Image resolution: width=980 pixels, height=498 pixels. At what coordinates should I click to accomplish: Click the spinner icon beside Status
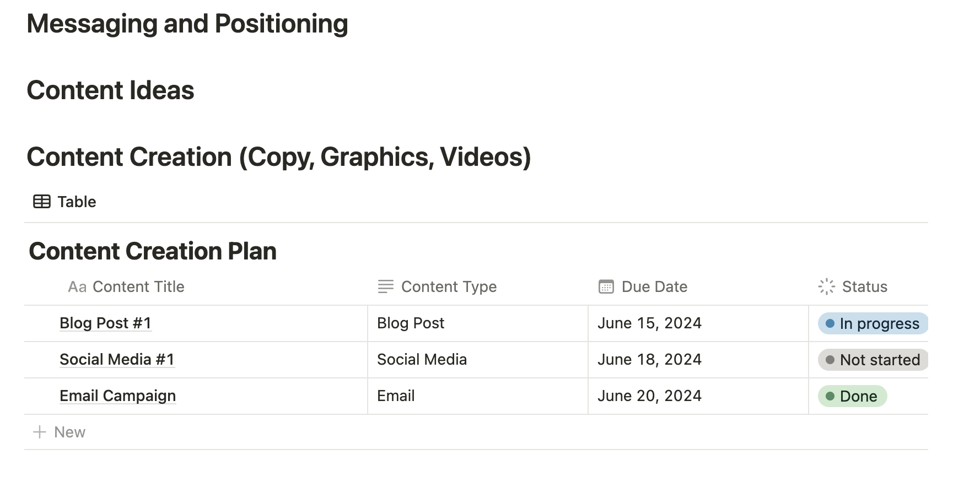tap(826, 286)
